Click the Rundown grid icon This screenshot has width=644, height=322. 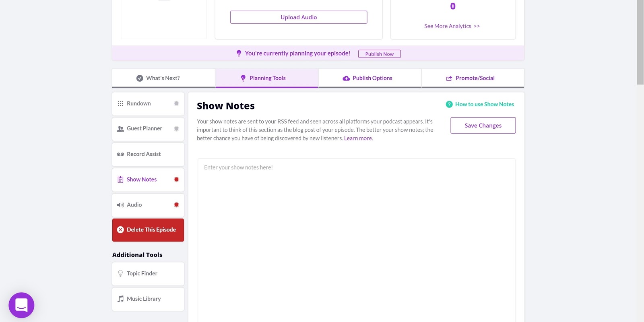pyautogui.click(x=120, y=103)
